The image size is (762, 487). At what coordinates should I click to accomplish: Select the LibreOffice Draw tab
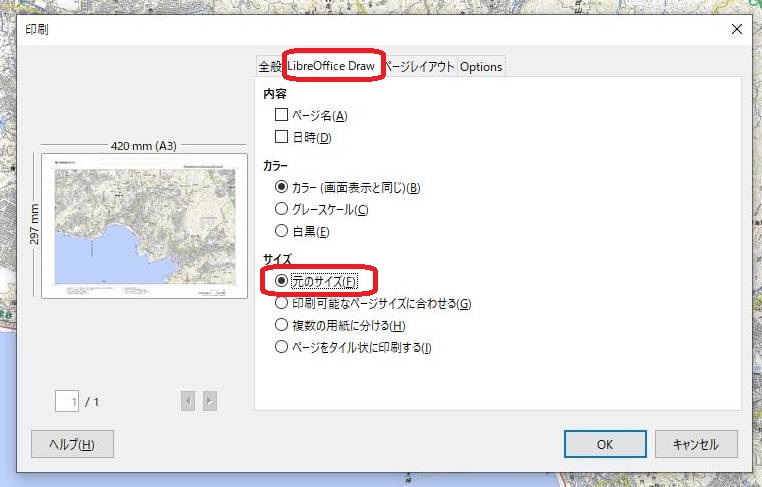click(x=331, y=67)
